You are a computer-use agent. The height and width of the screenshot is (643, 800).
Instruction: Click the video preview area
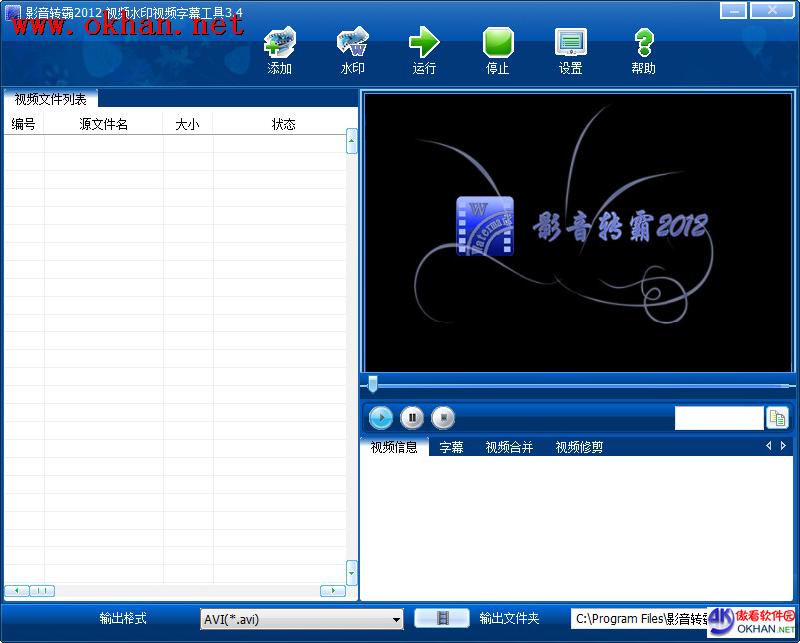click(x=578, y=233)
